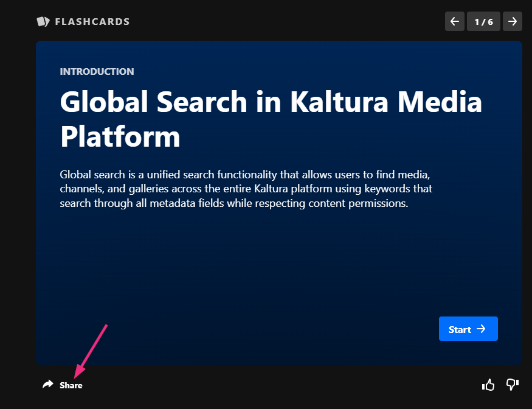Start the flashcards deck
The image size is (532, 409).
[x=468, y=329]
